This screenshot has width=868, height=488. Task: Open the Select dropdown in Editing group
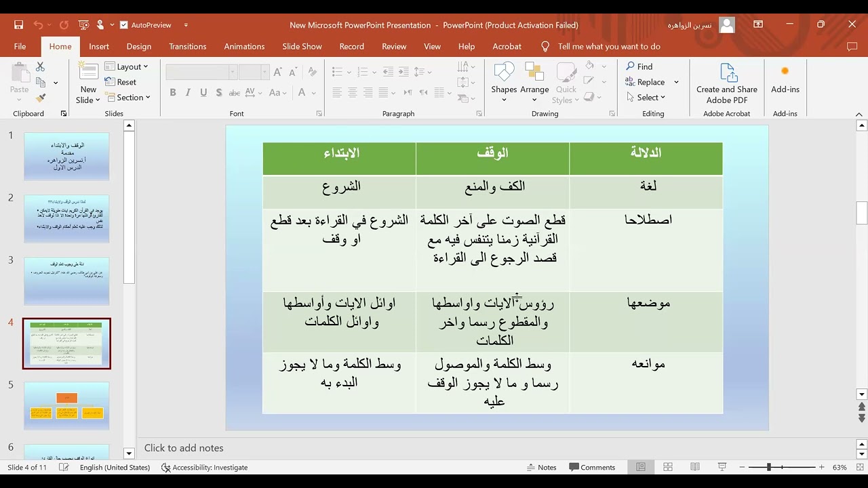[x=646, y=98]
